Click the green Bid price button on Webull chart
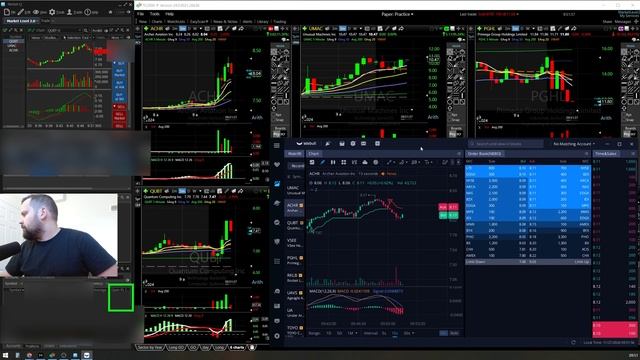 pyautogui.click(x=449, y=215)
